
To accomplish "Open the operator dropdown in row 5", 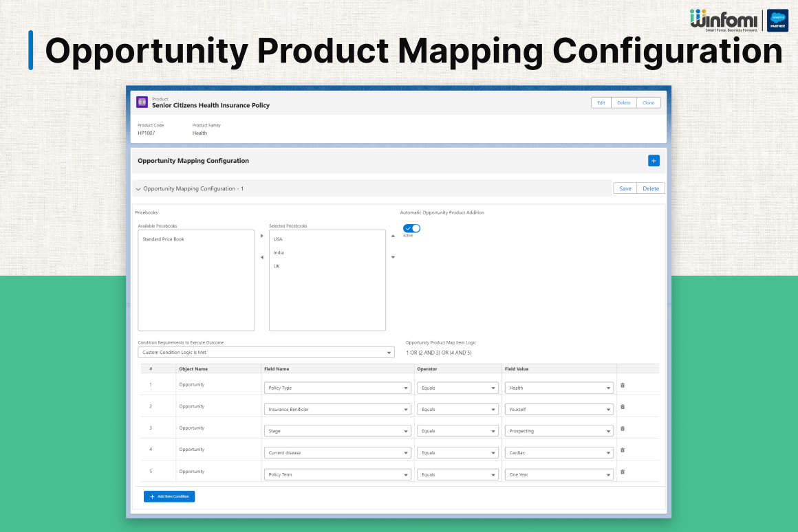I will click(x=457, y=474).
